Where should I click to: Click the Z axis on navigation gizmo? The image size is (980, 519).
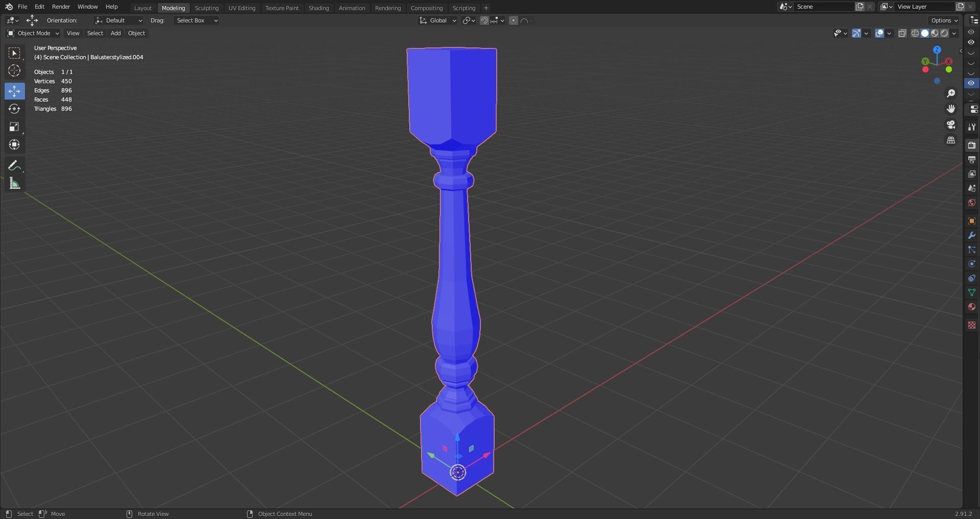[x=937, y=50]
